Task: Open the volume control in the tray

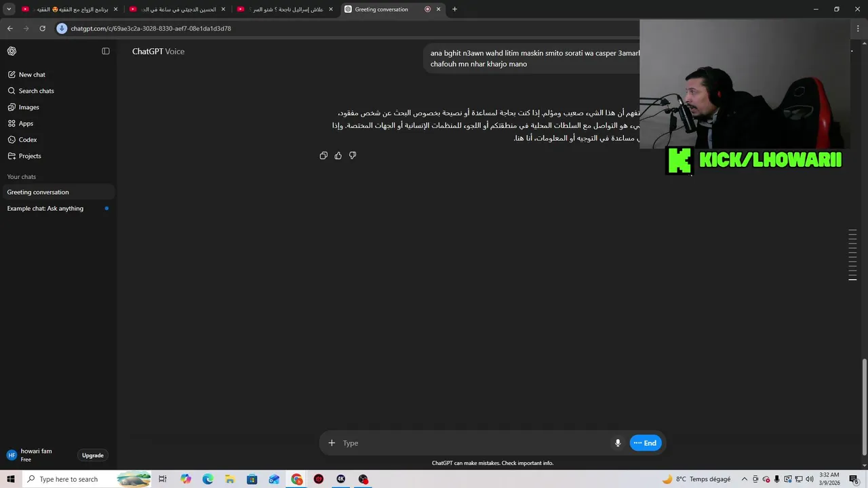Action: point(809,479)
